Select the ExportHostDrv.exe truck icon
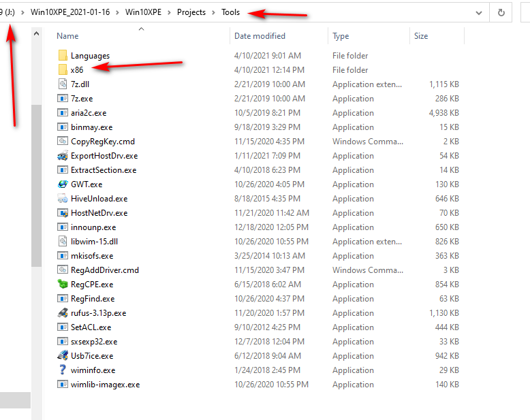The height and width of the screenshot is (420, 530). click(x=63, y=155)
